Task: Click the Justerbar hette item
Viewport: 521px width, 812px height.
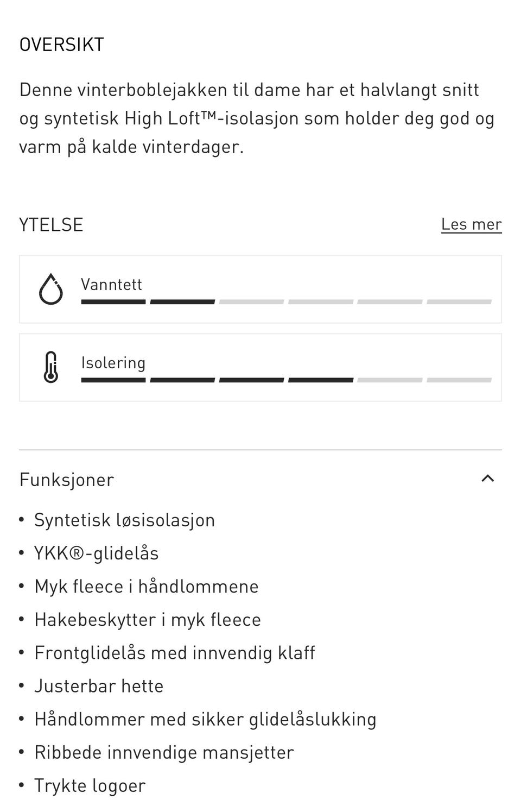Action: 99,685
